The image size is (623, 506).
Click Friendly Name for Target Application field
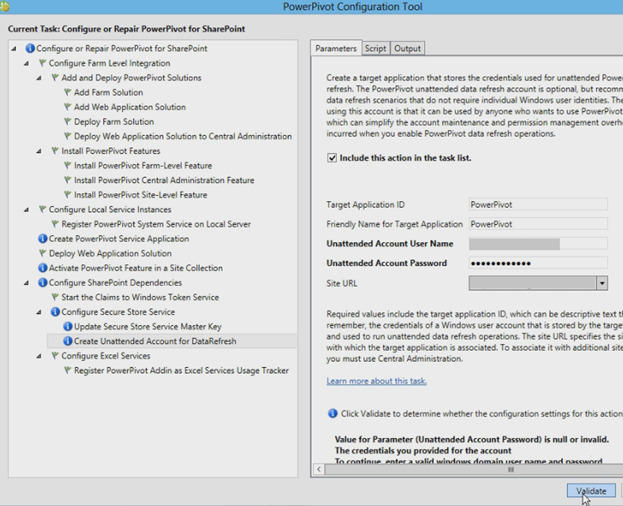pos(538,224)
